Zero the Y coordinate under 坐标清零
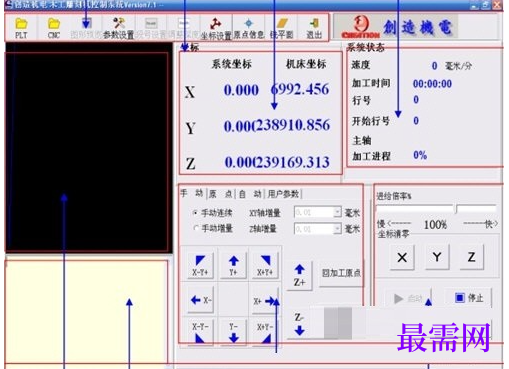 [437, 257]
